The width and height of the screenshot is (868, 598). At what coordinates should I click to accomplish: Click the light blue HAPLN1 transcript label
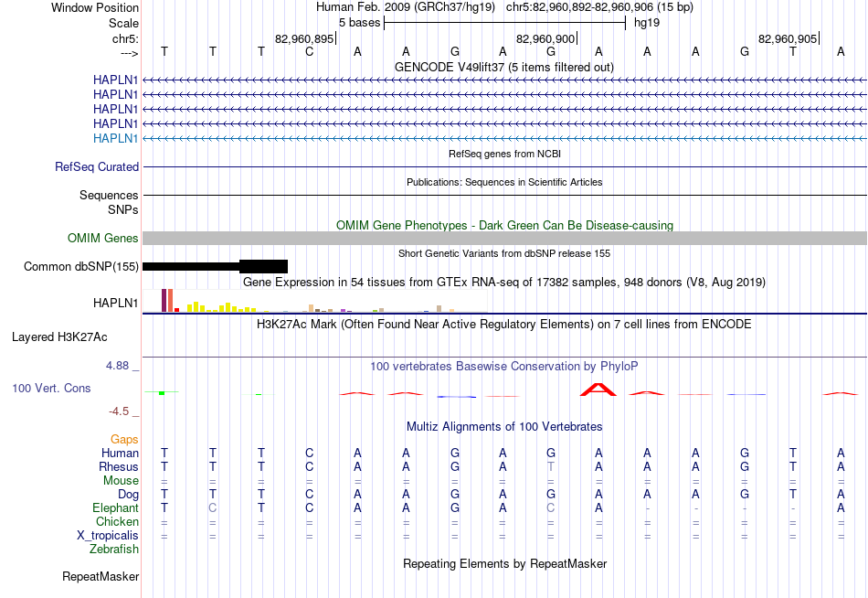click(115, 139)
